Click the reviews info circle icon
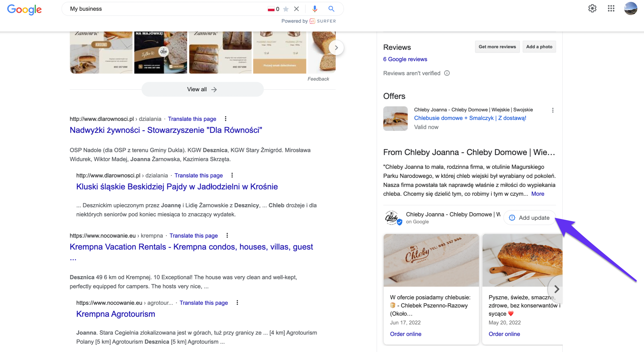 point(447,73)
